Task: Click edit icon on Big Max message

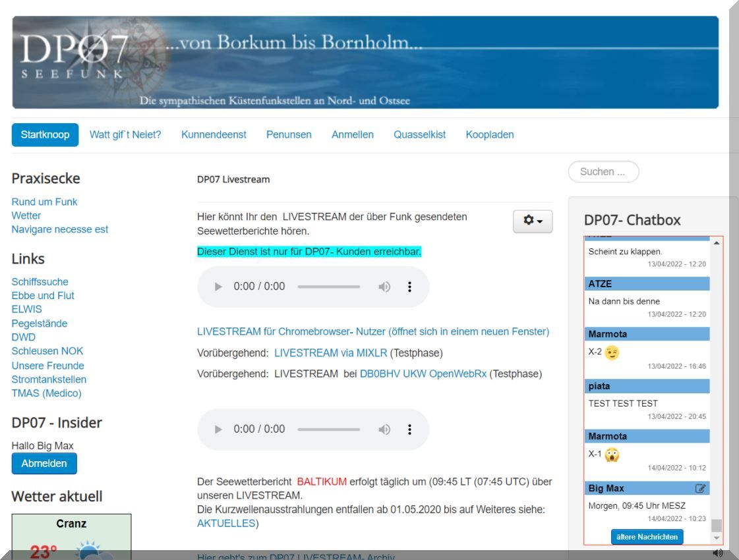Action: coord(700,489)
